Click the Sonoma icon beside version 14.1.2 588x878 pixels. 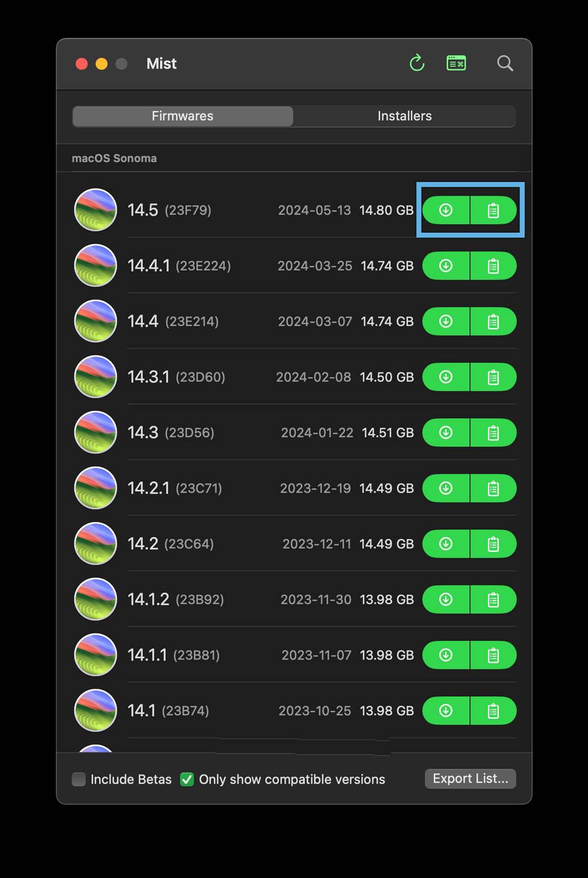tap(95, 599)
